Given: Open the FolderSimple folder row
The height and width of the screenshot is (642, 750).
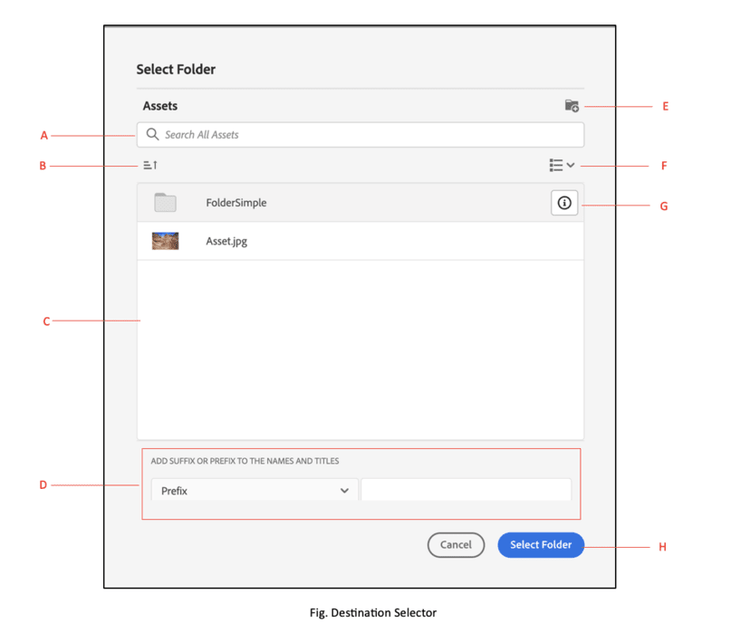Looking at the screenshot, I should click(360, 202).
